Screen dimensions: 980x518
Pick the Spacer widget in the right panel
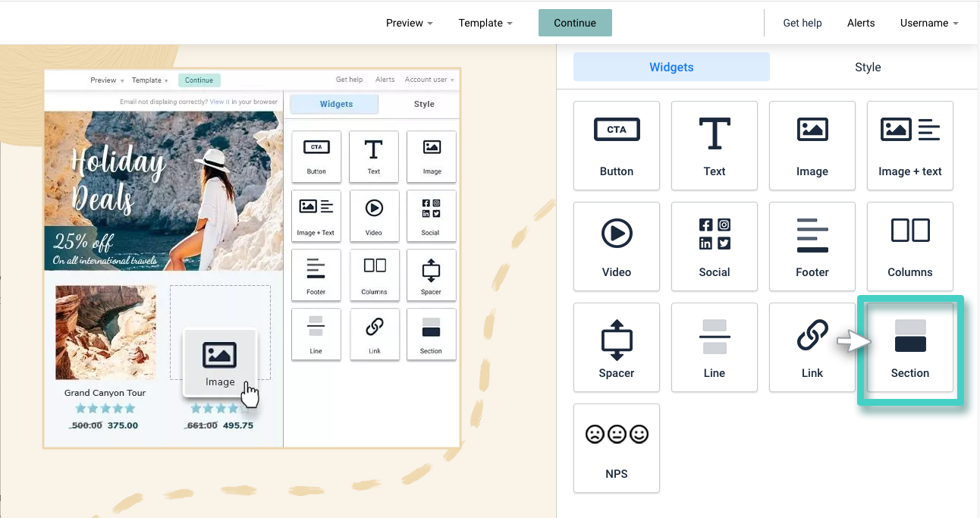click(x=617, y=347)
